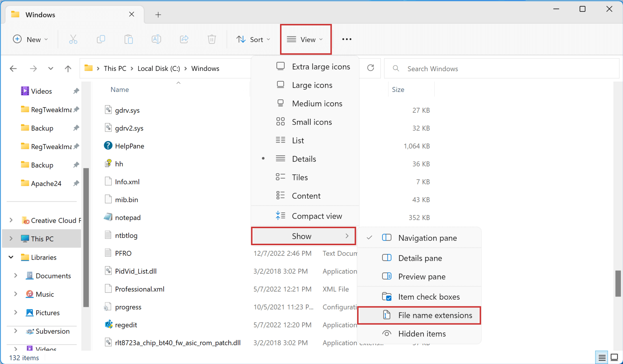Show Hidden items
623x364 pixels.
pos(422,333)
